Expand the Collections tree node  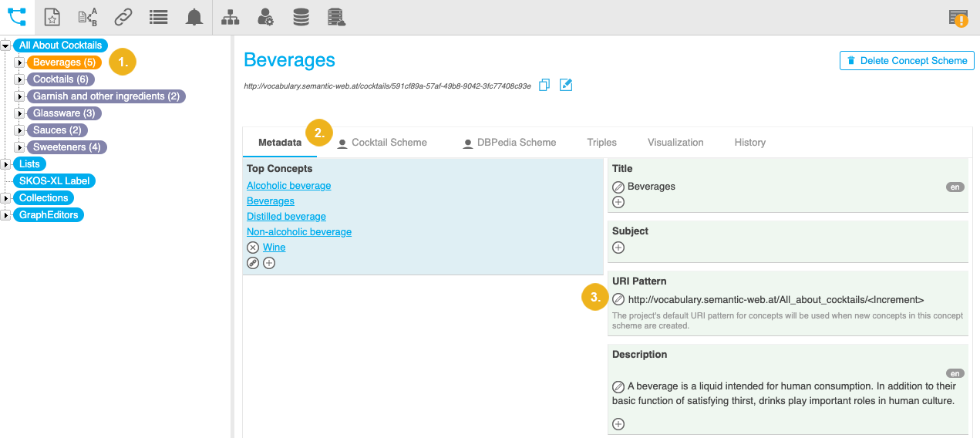pyautogui.click(x=6, y=198)
